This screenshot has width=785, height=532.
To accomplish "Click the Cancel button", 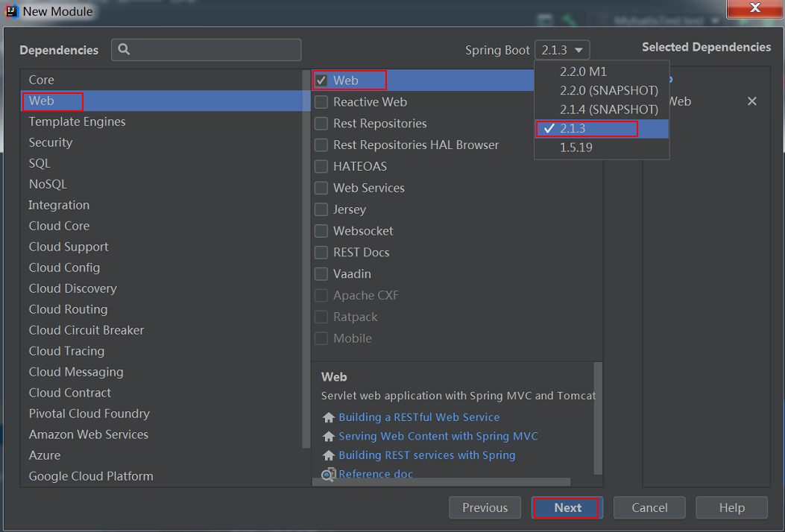I will pyautogui.click(x=649, y=508).
